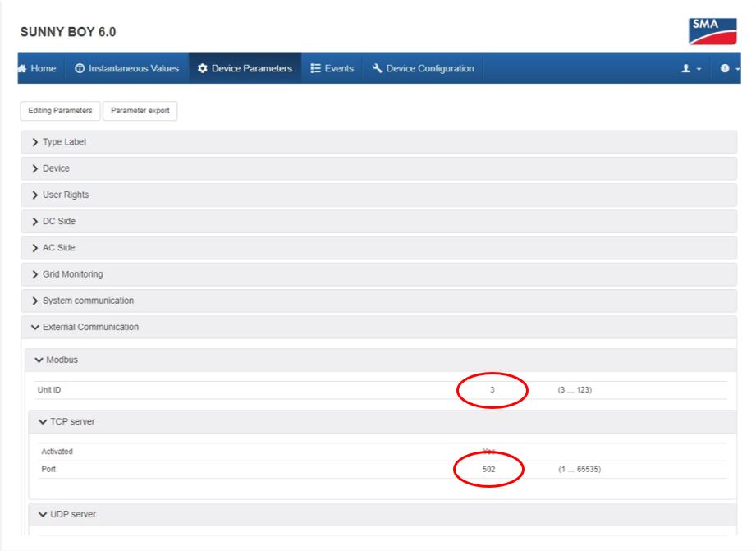Screen dimensions: 756x551
Task: Click the Unit ID range (3 ... 123)
Action: coord(575,390)
